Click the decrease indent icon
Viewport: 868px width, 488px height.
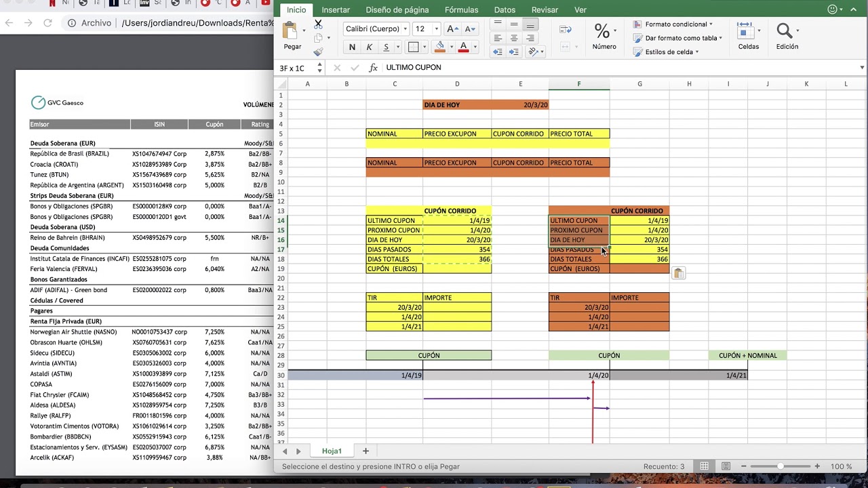click(498, 52)
